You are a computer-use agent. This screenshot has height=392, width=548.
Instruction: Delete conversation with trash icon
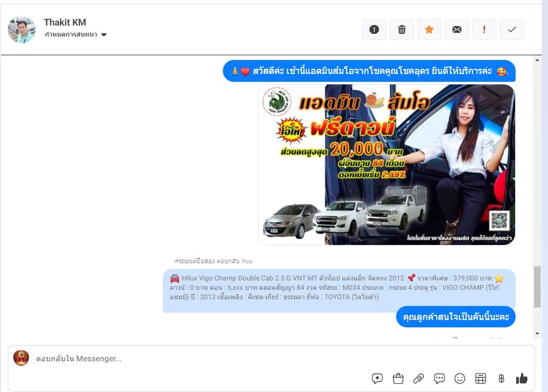pos(401,30)
